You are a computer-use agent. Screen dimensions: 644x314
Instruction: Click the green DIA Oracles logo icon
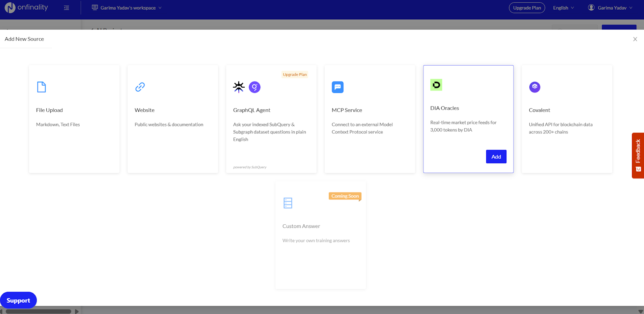coord(436,85)
